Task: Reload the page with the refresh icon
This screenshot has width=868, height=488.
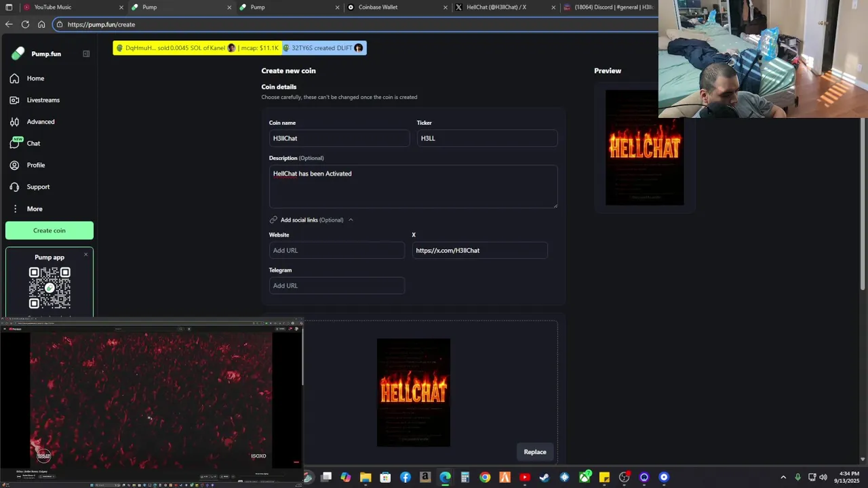Action: (25, 24)
